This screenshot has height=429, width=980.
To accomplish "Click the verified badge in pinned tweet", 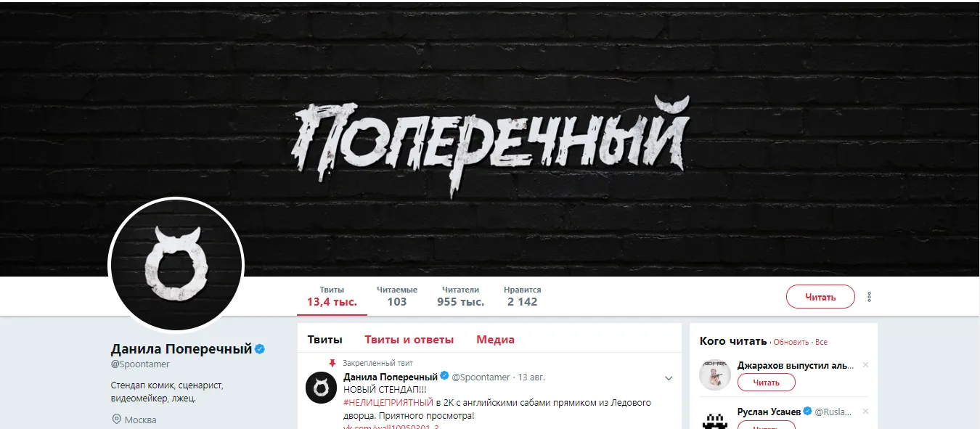I will [x=445, y=377].
